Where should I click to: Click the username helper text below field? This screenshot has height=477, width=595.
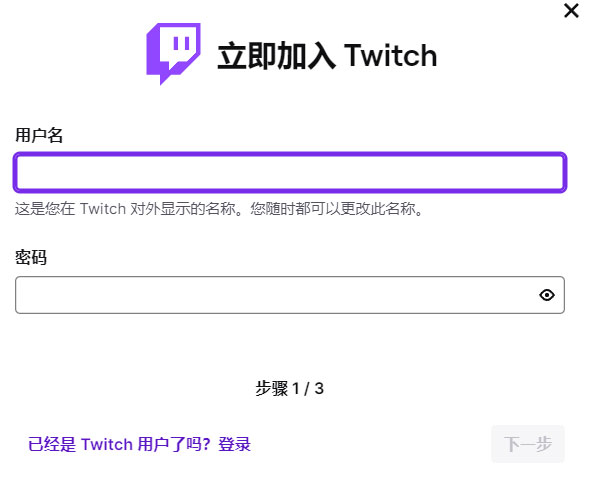tap(219, 209)
